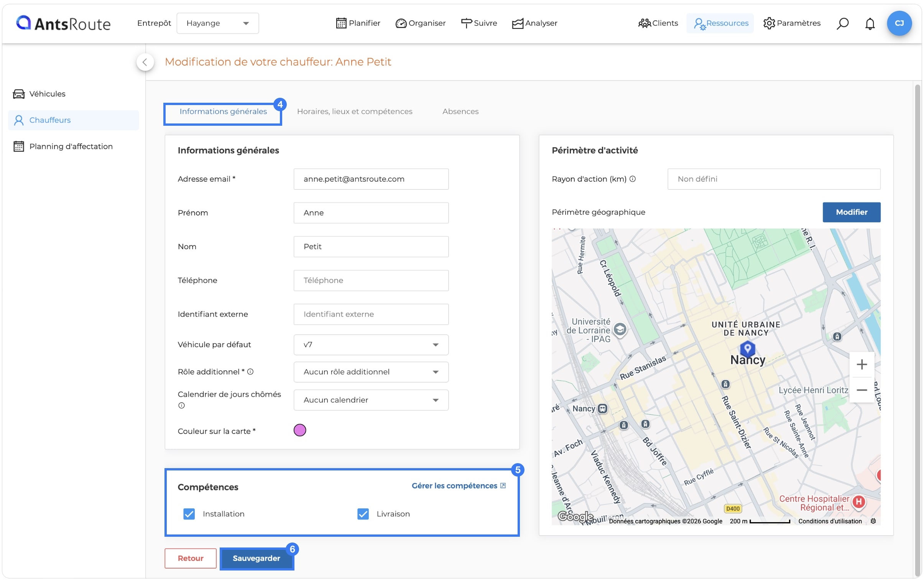This screenshot has width=924, height=582.
Task: Click the Rayon d'action field
Action: tap(774, 179)
